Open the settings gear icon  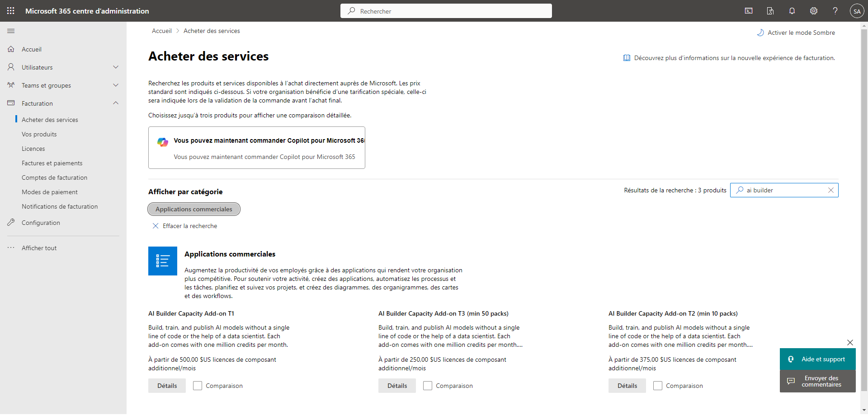coord(814,11)
